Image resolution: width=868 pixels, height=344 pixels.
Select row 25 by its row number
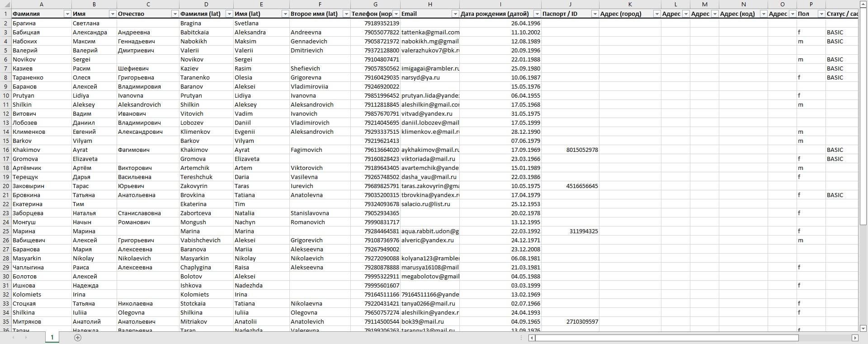click(6, 231)
